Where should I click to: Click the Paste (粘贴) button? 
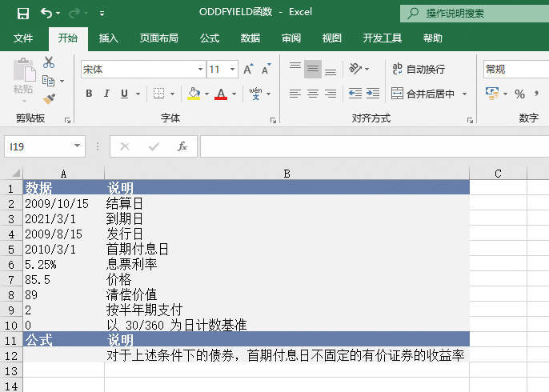tap(23, 80)
